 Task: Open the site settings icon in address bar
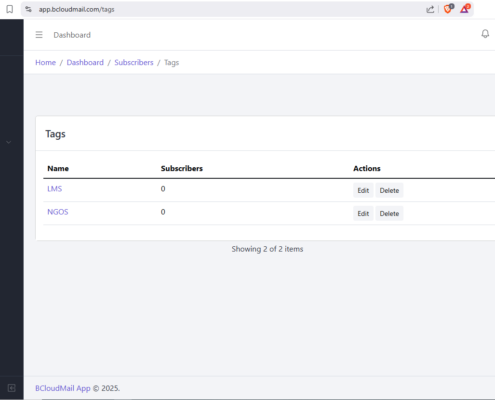click(29, 9)
